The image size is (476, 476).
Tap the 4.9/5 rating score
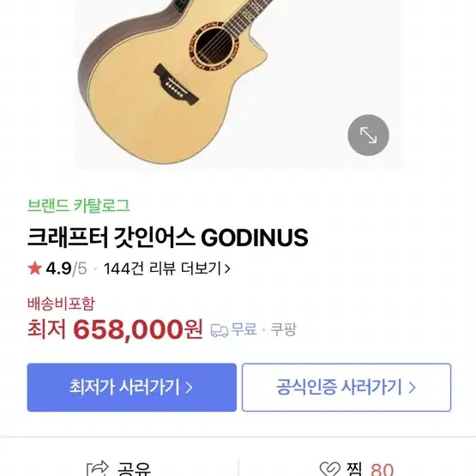coord(66,268)
